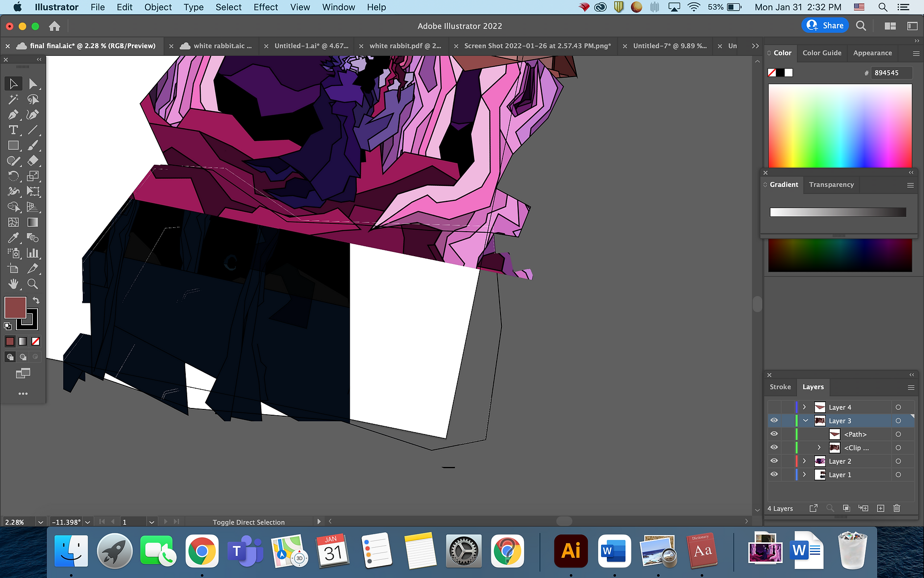Switch to Transparency tab
This screenshot has height=578, width=924.
pos(832,184)
